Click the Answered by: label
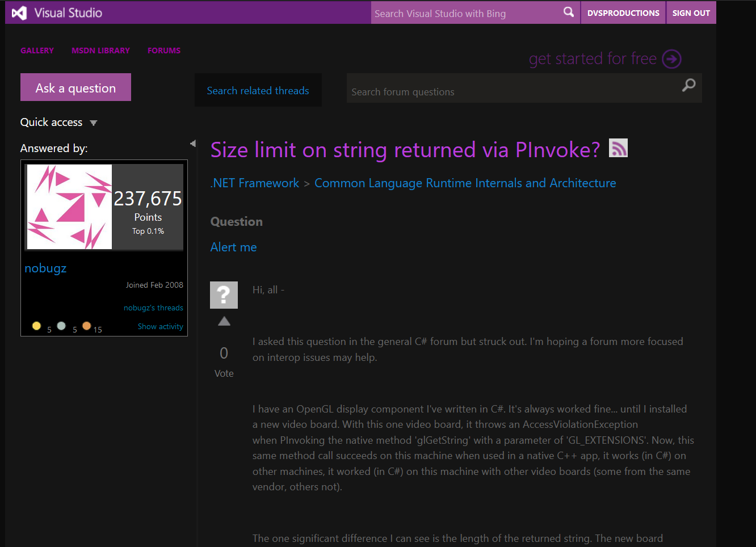Screen dimensions: 756x547 (x=54, y=148)
